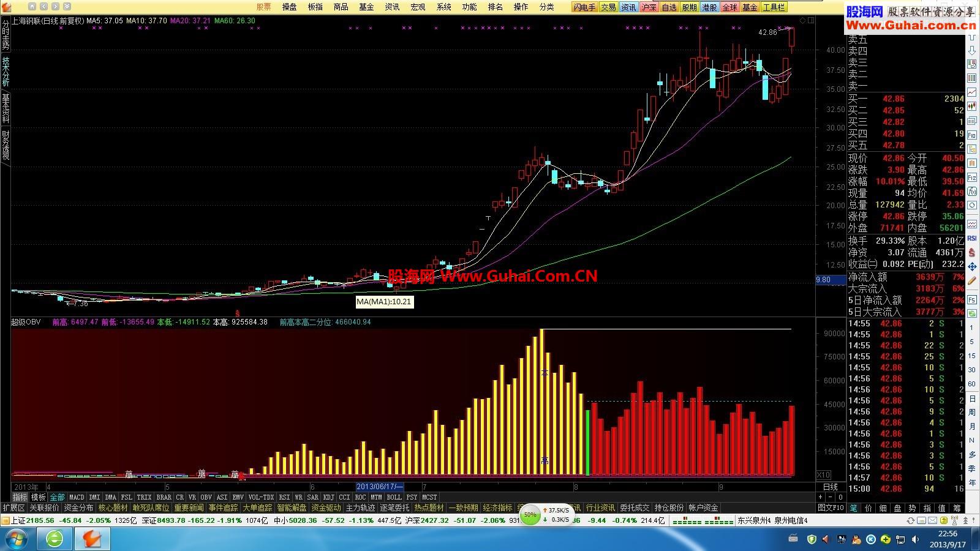Toggle the 工具栏 toolbar button
Image resolution: width=980 pixels, height=551 pixels.
coord(774,7)
